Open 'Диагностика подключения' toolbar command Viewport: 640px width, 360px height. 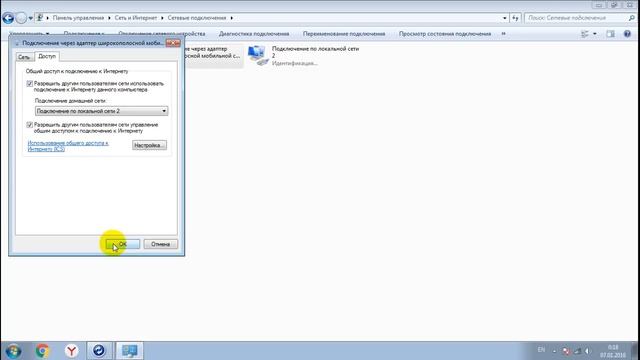(x=254, y=34)
